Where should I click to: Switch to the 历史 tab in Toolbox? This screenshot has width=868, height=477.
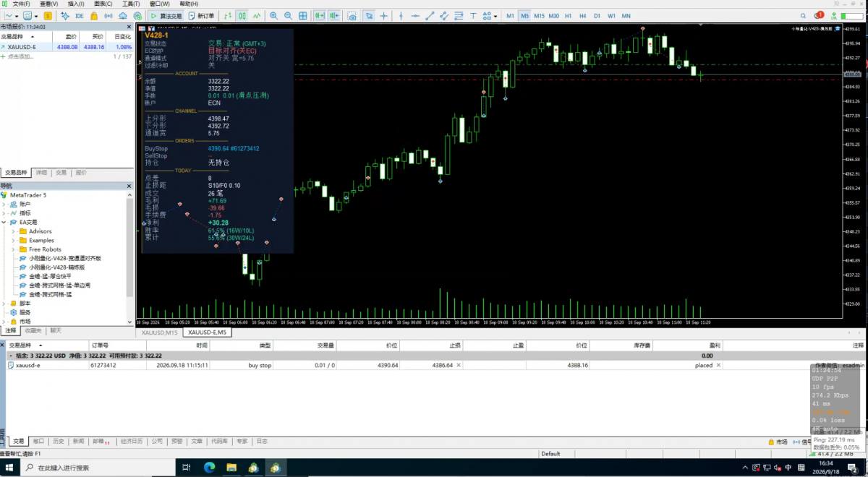pyautogui.click(x=59, y=441)
